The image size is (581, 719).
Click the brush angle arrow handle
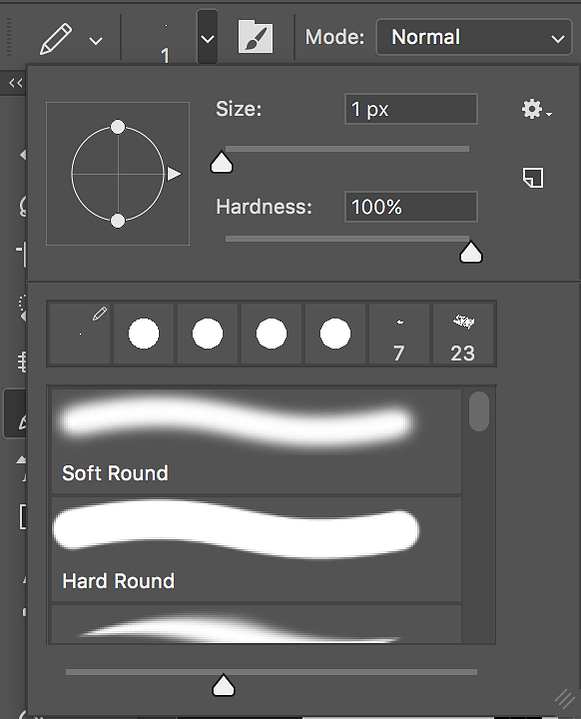[174, 174]
